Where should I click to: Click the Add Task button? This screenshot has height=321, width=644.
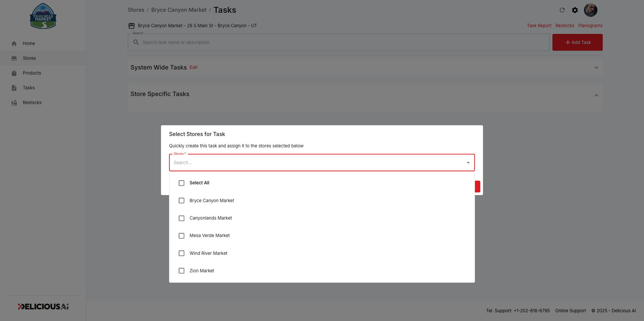tap(578, 42)
